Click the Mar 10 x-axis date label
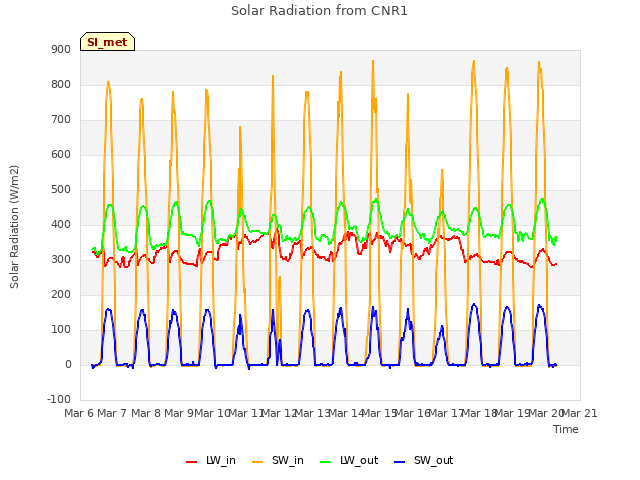Screen dimensions: 640x480 click(212, 413)
